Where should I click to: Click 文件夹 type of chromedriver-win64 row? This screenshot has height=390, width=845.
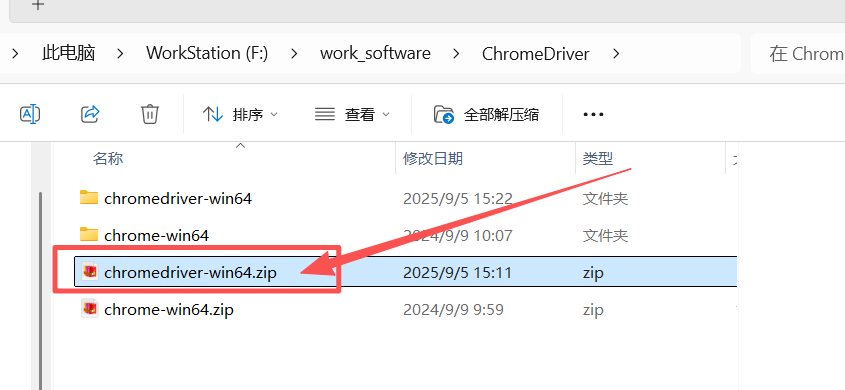tap(605, 199)
